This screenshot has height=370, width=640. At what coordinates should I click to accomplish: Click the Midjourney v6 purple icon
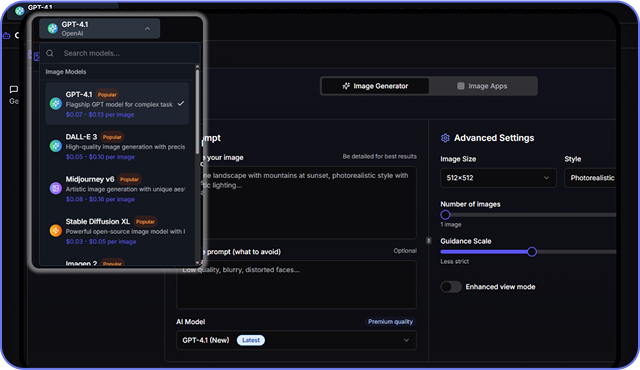(x=56, y=188)
